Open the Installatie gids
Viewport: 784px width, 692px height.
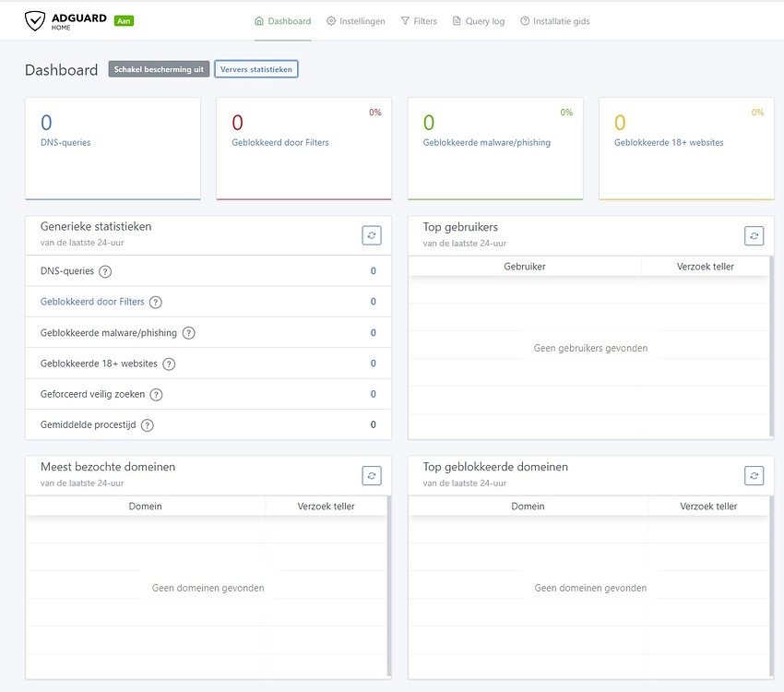[555, 20]
